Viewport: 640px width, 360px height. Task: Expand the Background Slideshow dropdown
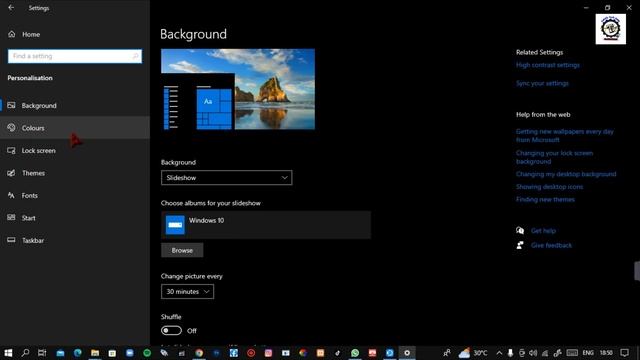click(227, 178)
